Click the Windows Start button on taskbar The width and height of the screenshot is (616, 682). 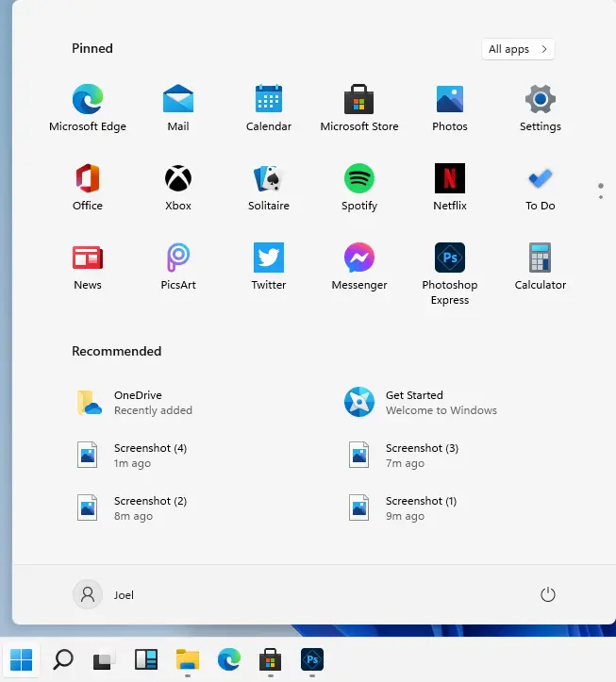[21, 659]
